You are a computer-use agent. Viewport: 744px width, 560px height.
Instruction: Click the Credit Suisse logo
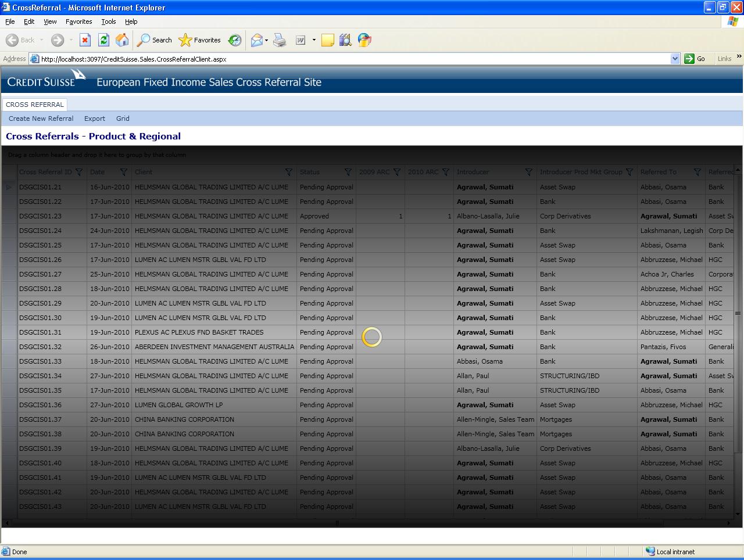point(46,79)
